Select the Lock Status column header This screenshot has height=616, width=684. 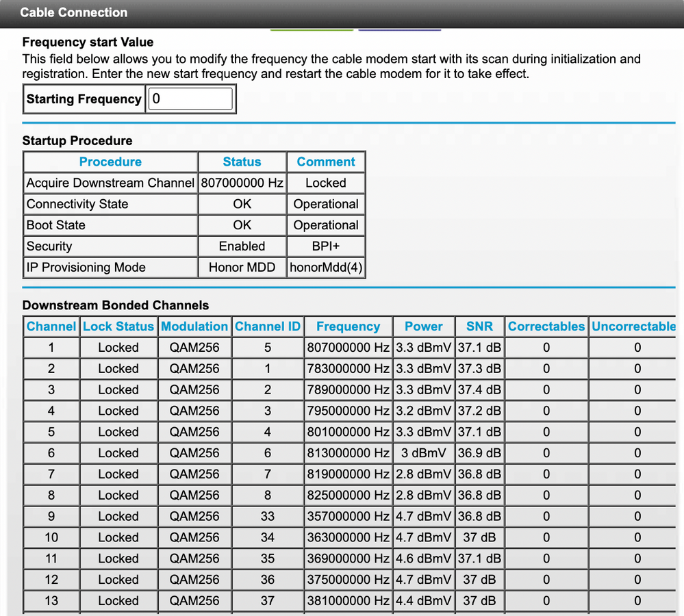118,327
